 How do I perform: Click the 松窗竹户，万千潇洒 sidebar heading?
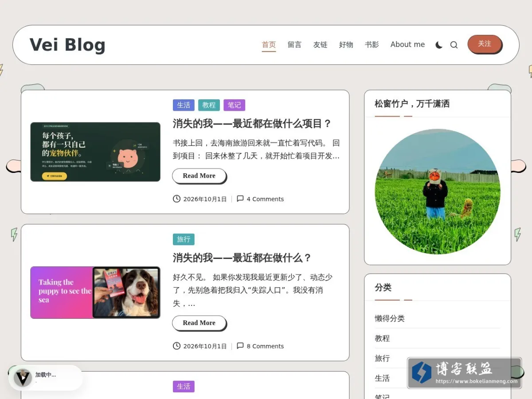[x=412, y=104]
